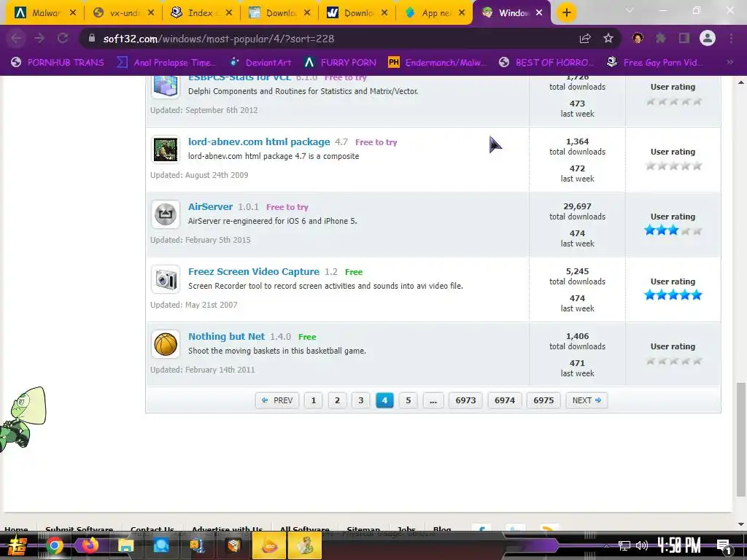Image resolution: width=747 pixels, height=560 pixels.
Task: Click the browser forward arrow
Action: 39,39
